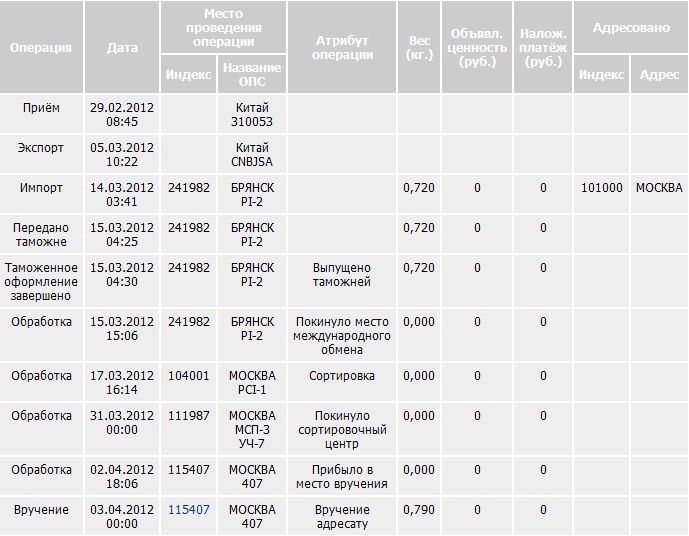This screenshot has width=689, height=536.
Task: Click date 03.04.2012 00:00
Action: tap(122, 517)
